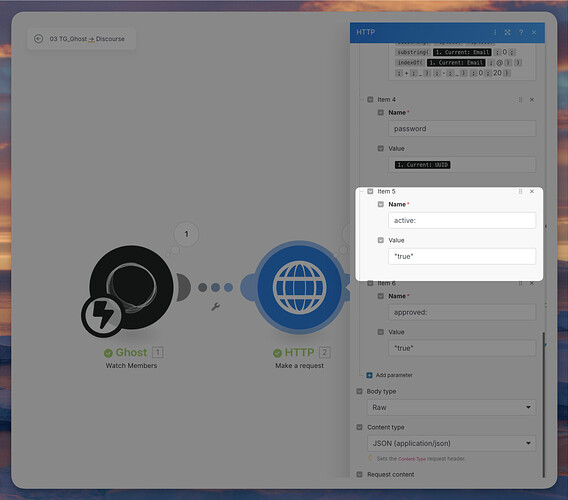Click the scenario title 03 TG_Ghost Discourse
Viewport: 568px width, 500px height.
[87, 39]
